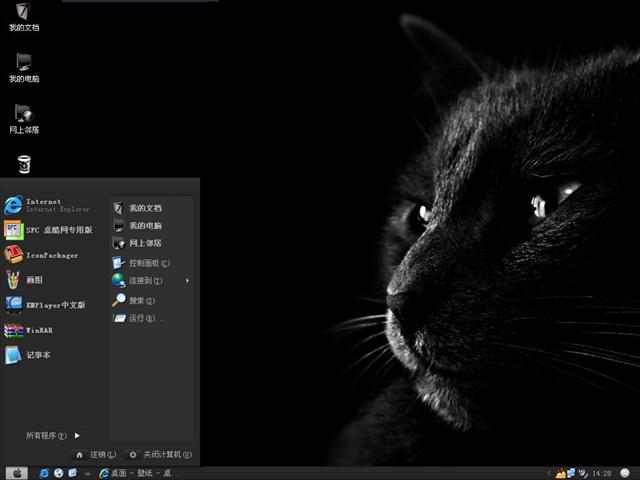Click the Apple logo Start button
The height and width of the screenshot is (480, 640).
pyautogui.click(x=16, y=473)
